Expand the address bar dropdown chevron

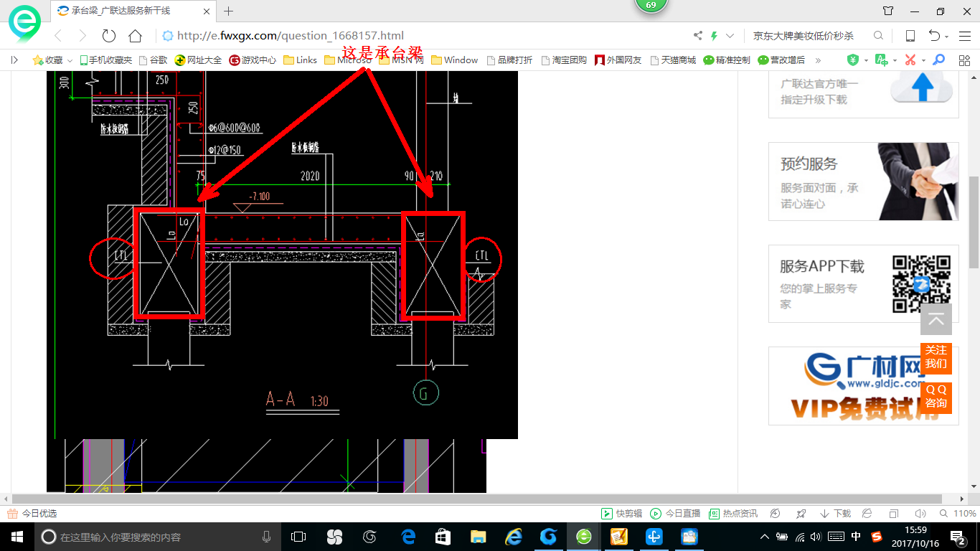(730, 36)
